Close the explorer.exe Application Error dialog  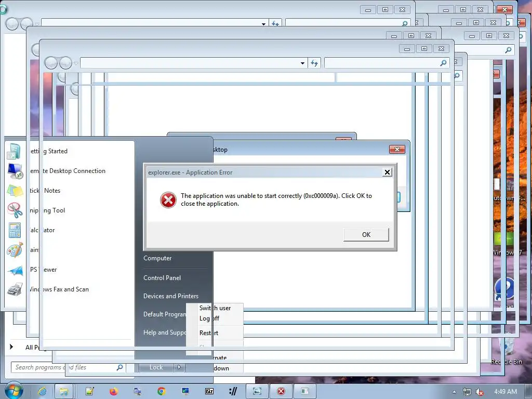387,172
